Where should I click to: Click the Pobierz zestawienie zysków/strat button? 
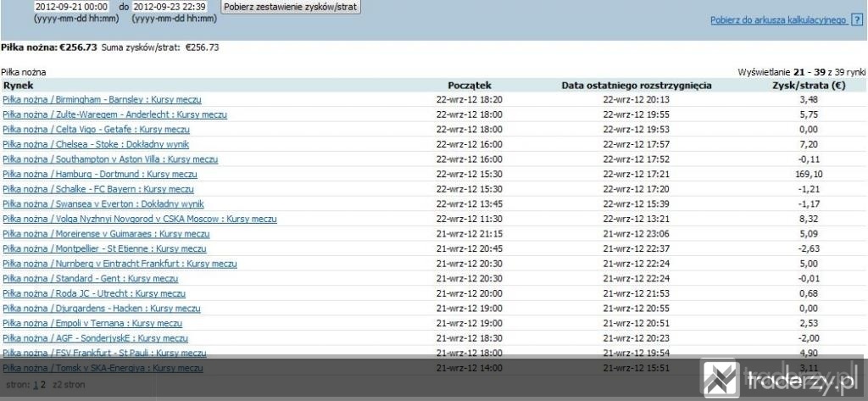coord(291,7)
